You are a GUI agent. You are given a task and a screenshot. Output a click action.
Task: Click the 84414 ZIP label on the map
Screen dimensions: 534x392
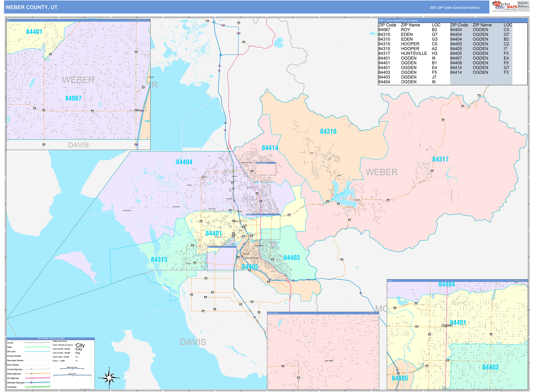click(270, 148)
